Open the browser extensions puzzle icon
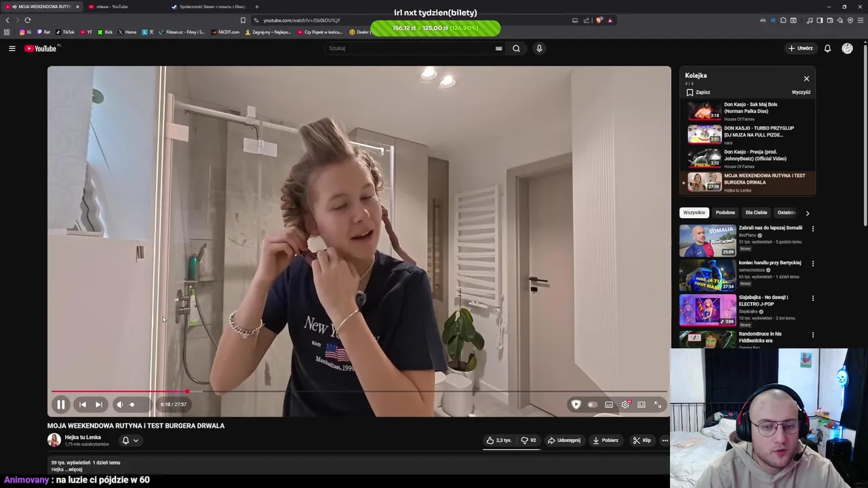This screenshot has width=868, height=488. click(x=783, y=20)
